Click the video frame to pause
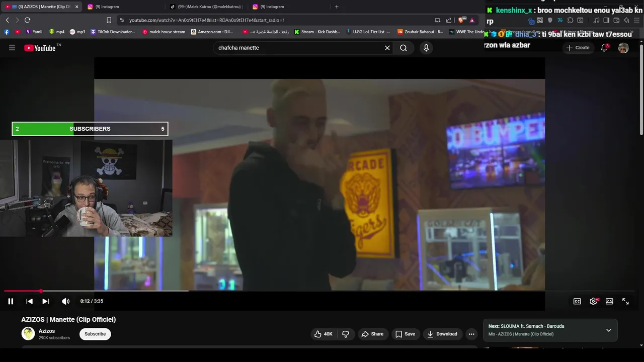Screen dimensions: 644x362 319,184
